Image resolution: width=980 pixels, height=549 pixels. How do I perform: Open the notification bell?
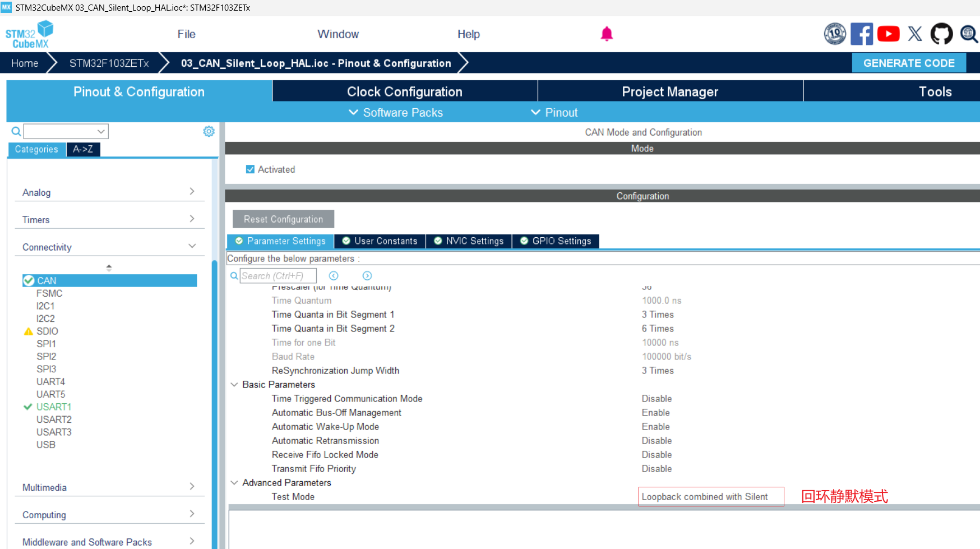pos(607,34)
